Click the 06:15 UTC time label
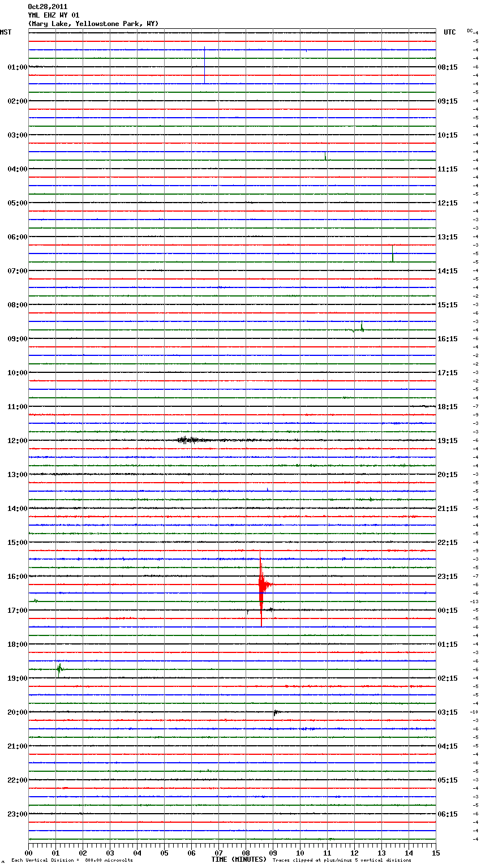 [448, 814]
